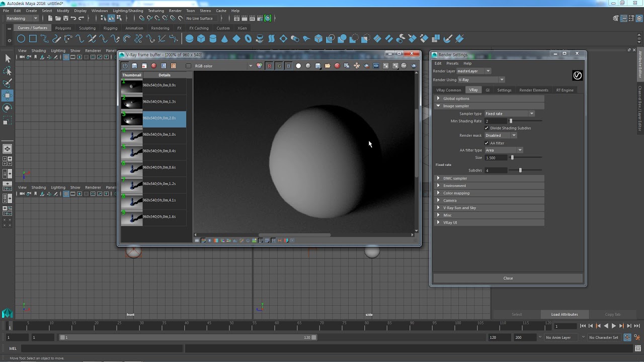Expand the Global options section
Viewport: 644px width, 362px height.
coord(489,99)
